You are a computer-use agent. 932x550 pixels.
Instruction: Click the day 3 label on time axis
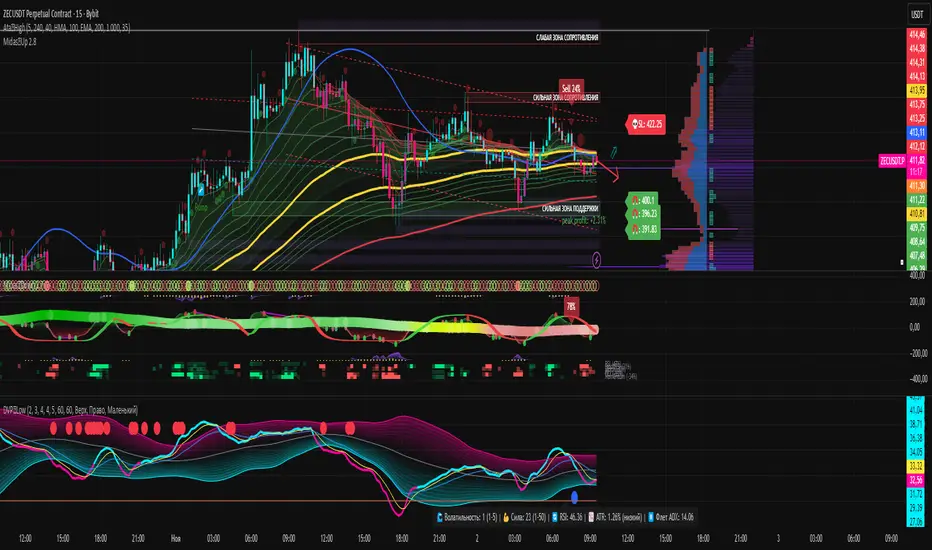point(778,539)
